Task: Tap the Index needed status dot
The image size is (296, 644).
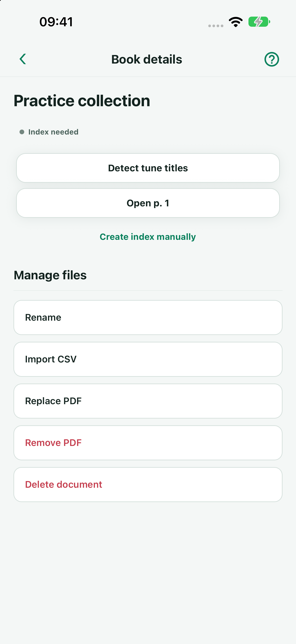Action: click(22, 132)
